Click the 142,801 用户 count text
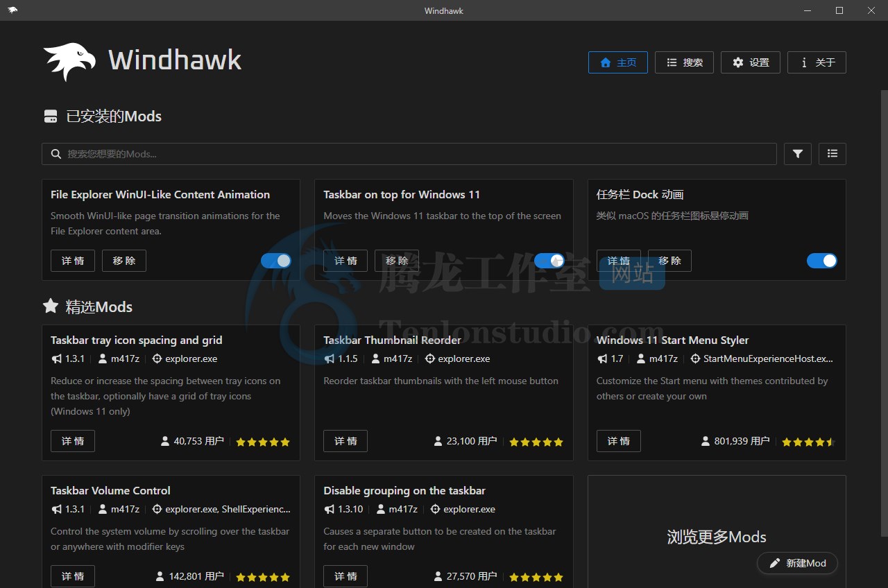Image resolution: width=888 pixels, height=588 pixels. [196, 576]
